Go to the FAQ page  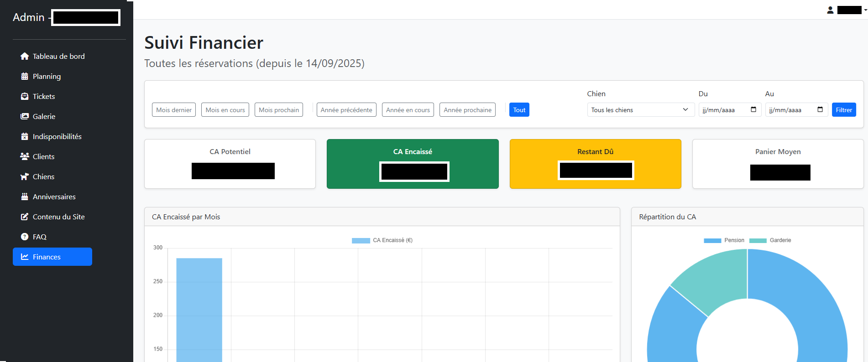pos(52,237)
